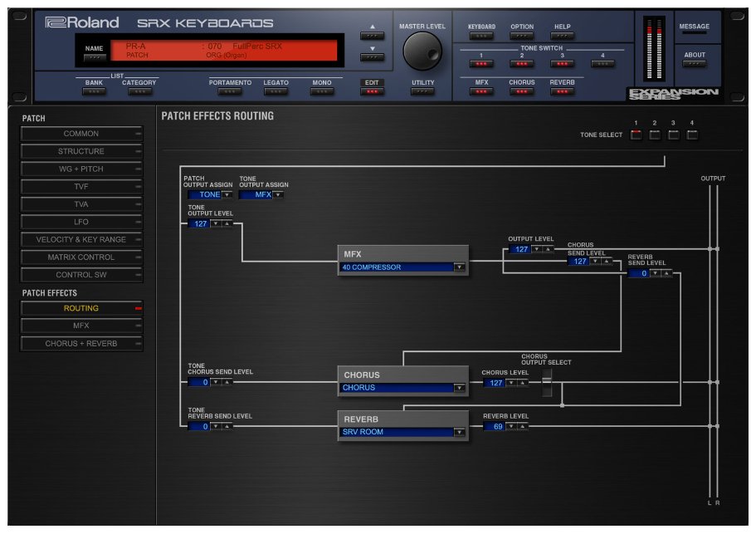Open the Category list
The image size is (756, 534).
click(x=139, y=91)
